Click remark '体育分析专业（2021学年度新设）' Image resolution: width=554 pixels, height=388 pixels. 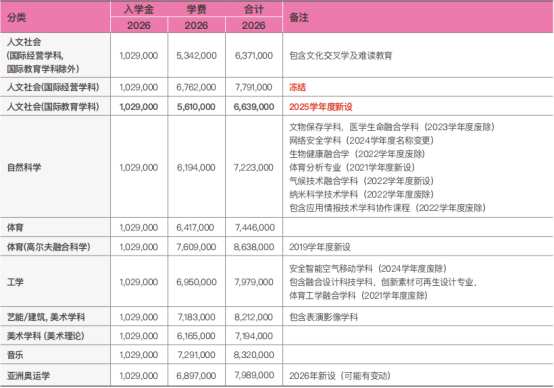coord(352,167)
